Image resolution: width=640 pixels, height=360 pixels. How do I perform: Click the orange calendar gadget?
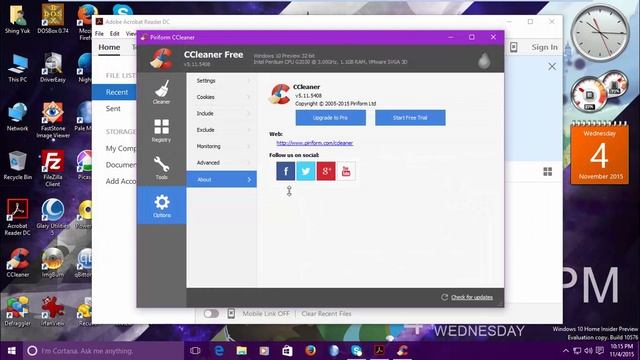[600, 154]
